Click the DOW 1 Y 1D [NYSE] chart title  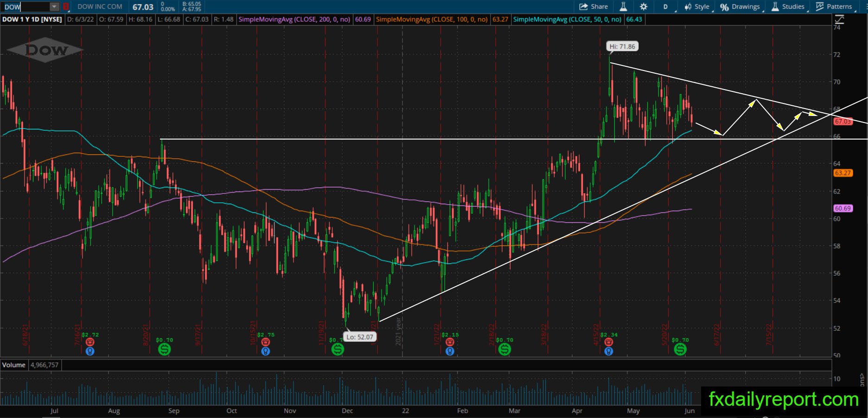pos(32,19)
